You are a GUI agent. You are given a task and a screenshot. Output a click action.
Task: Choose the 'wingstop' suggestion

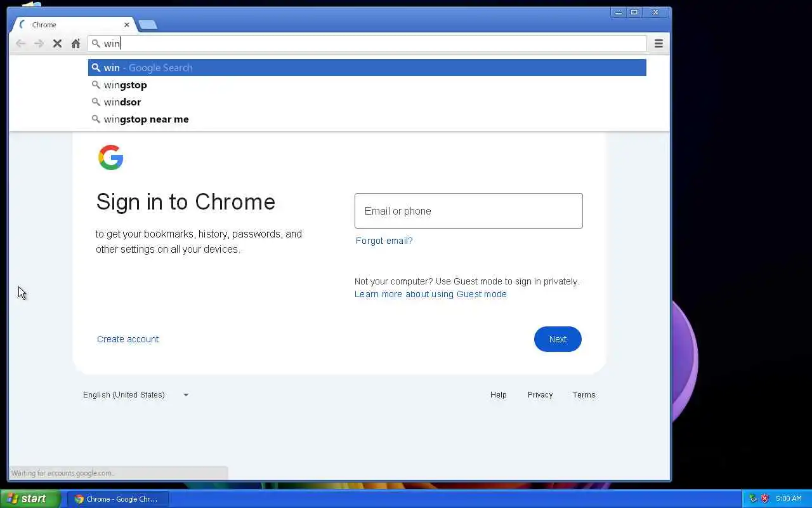[367, 84]
